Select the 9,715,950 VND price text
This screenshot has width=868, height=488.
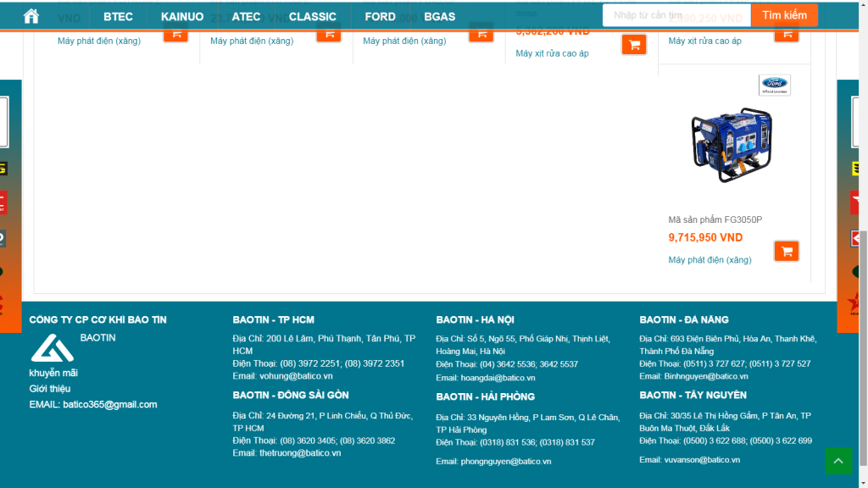click(705, 238)
